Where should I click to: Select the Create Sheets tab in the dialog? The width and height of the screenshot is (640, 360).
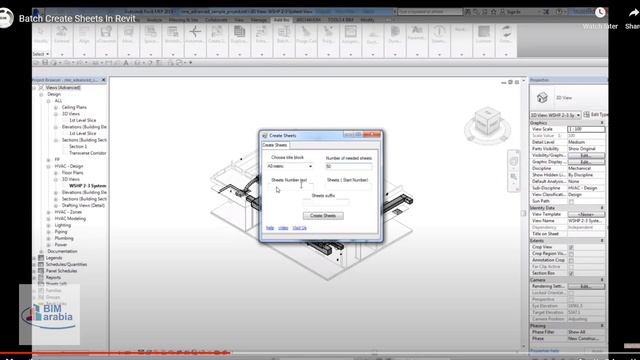(275, 145)
